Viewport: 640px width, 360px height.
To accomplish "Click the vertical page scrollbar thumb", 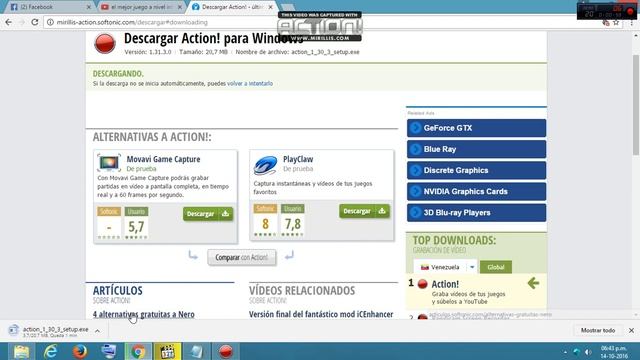I will 636,104.
